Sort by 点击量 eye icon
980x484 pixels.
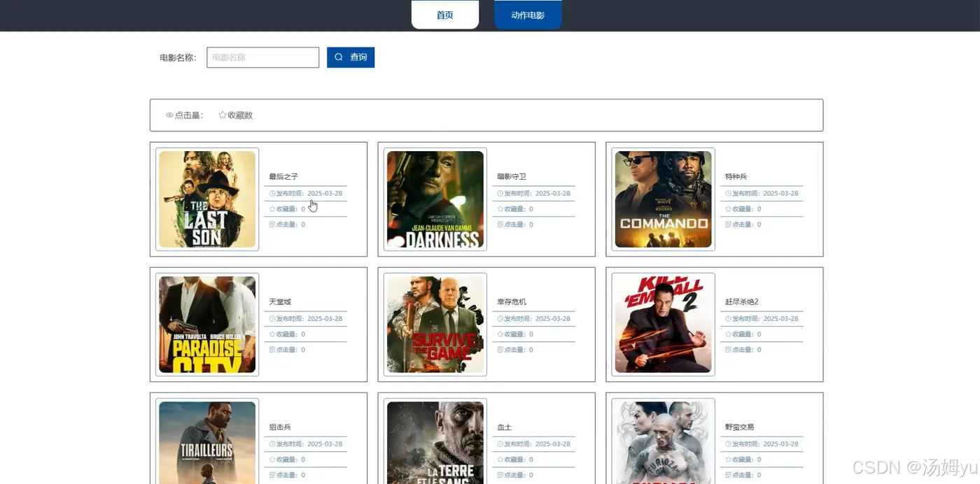[x=169, y=115]
